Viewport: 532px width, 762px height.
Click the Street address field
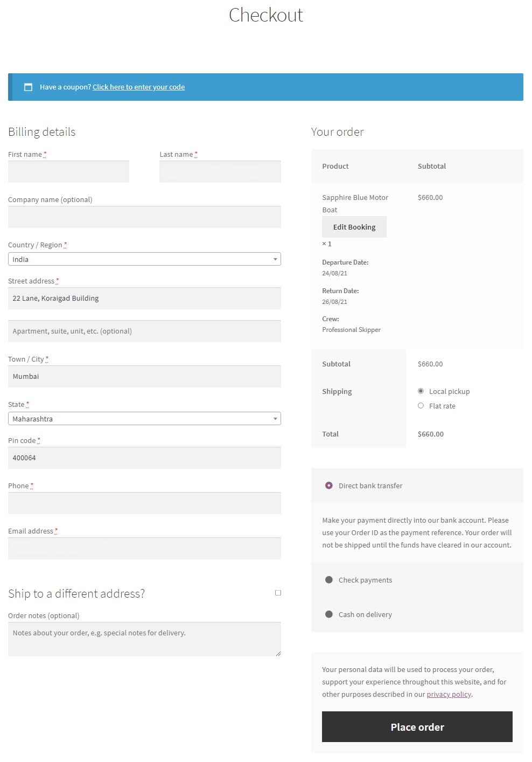point(144,299)
